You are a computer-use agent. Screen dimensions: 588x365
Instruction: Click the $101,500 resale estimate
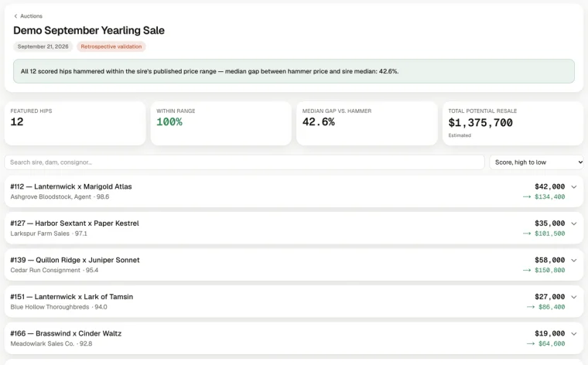[x=550, y=234]
